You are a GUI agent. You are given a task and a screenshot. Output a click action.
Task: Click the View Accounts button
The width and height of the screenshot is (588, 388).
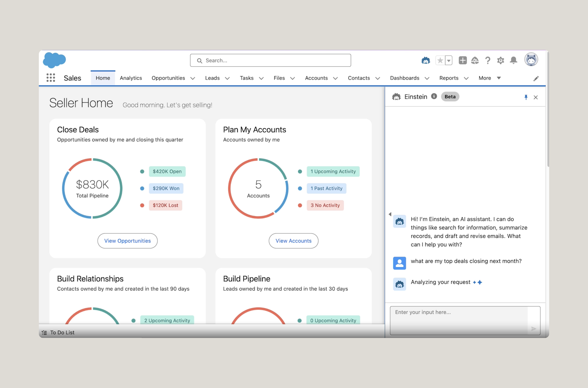point(293,241)
